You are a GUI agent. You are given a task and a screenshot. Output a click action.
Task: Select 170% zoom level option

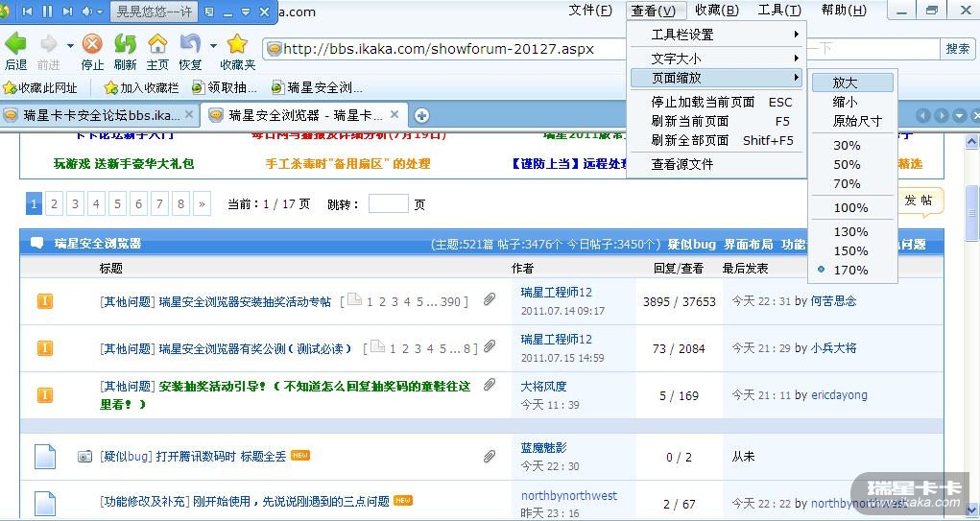click(850, 271)
